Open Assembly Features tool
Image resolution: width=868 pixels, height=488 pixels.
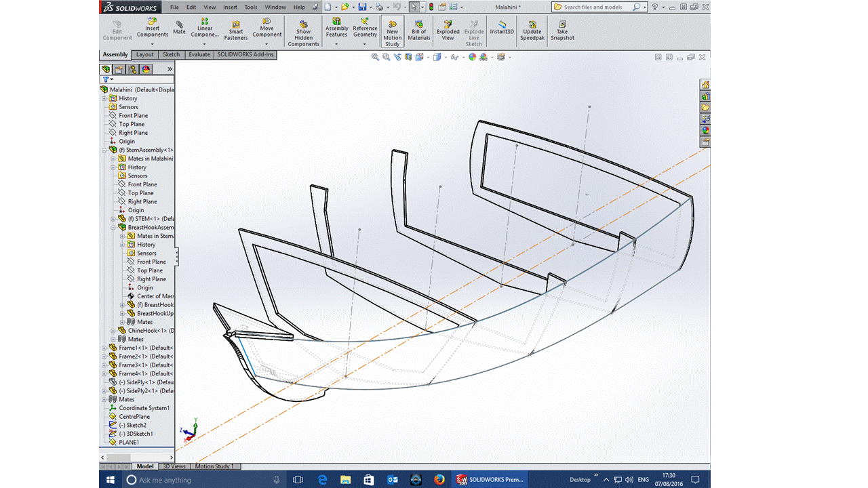pyautogui.click(x=337, y=28)
